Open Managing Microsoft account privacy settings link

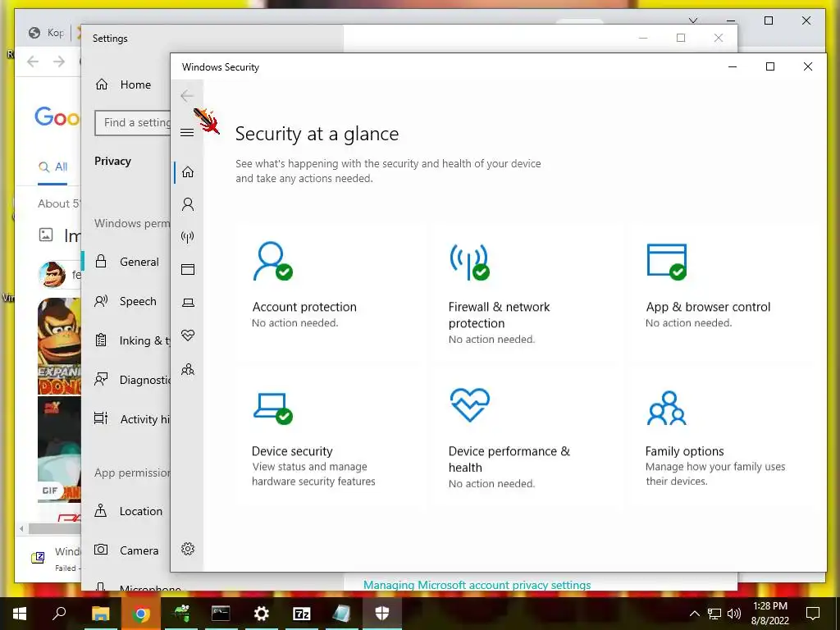pyautogui.click(x=477, y=585)
